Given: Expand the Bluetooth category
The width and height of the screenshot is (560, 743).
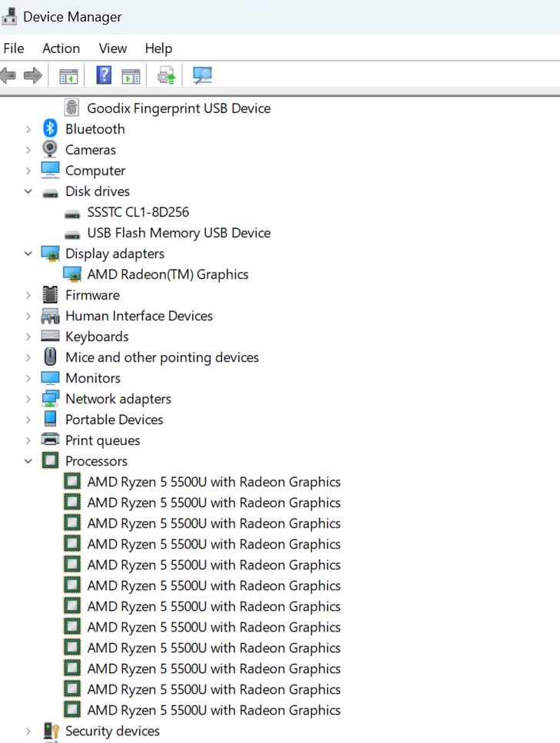Looking at the screenshot, I should click(28, 129).
